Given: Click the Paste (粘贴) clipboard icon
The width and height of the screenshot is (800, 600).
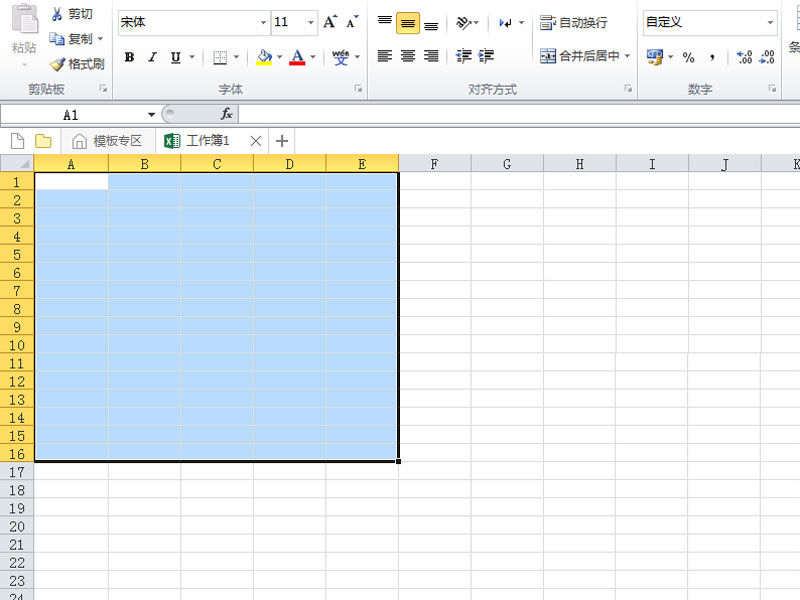Looking at the screenshot, I should (24, 19).
